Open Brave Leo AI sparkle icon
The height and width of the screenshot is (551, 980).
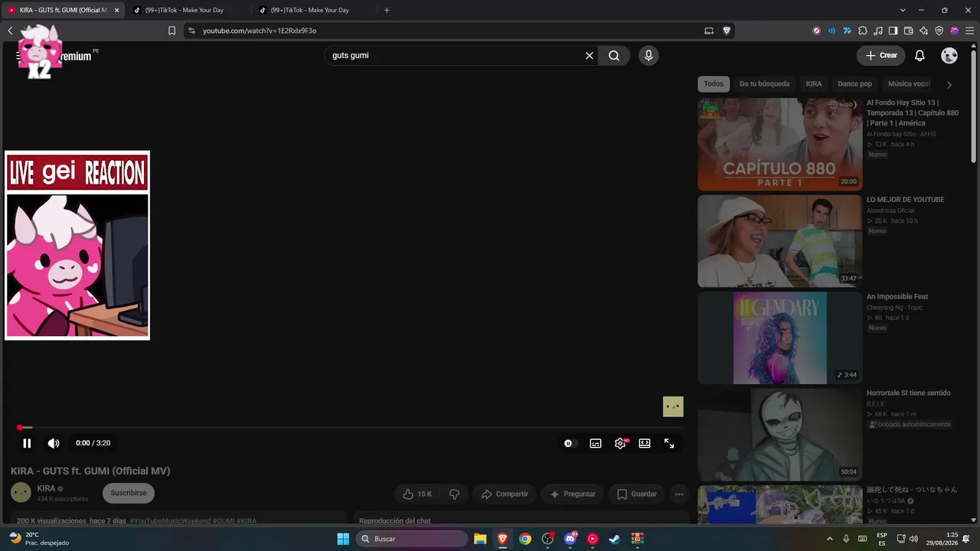[924, 31]
